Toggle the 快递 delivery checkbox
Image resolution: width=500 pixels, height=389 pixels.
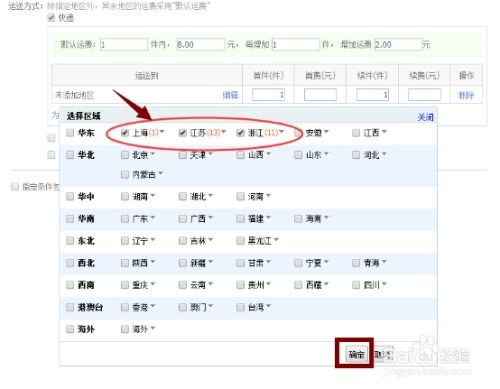[51, 18]
